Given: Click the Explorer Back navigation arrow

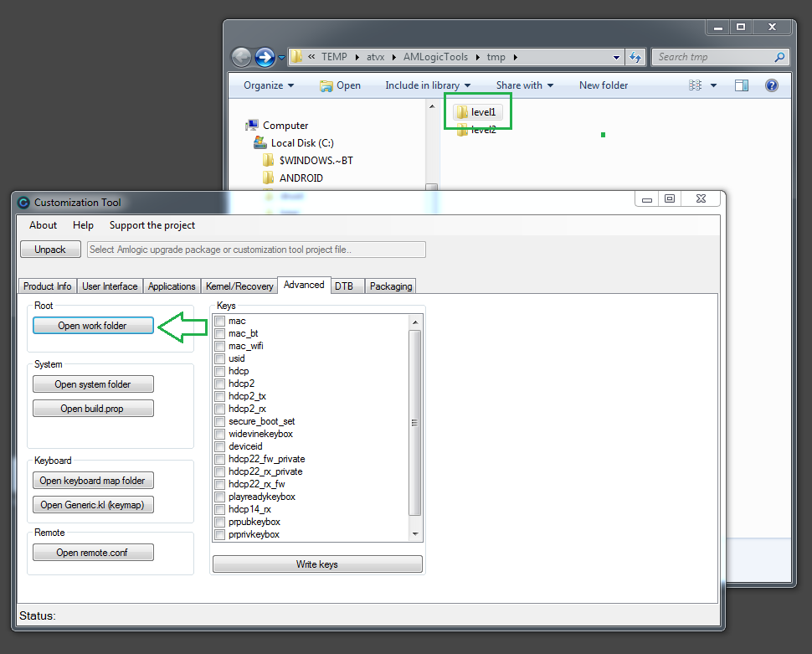Looking at the screenshot, I should 241,57.
